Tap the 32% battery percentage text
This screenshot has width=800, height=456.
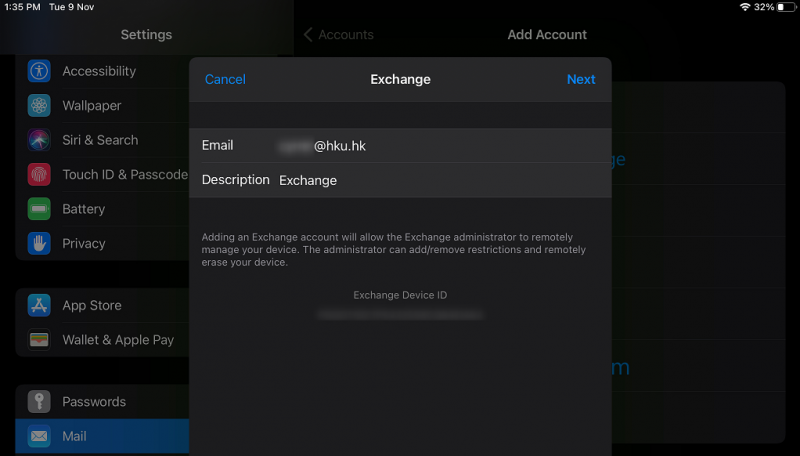pyautogui.click(x=764, y=7)
